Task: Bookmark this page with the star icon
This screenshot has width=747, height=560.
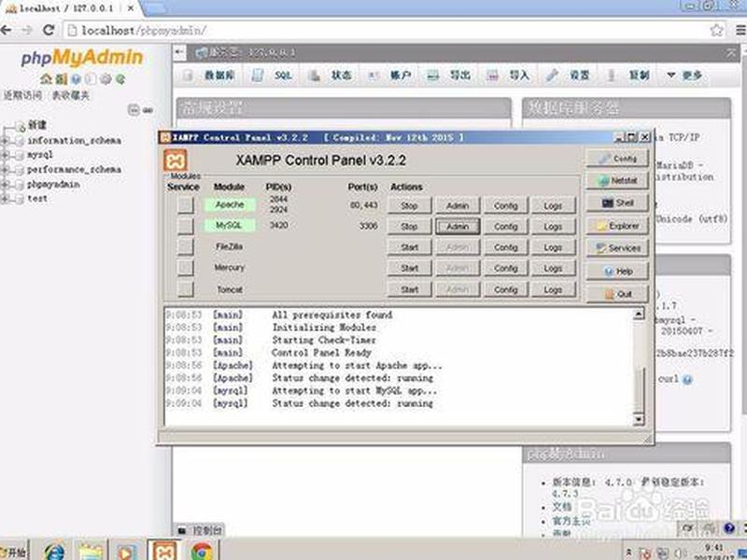Action: point(716,31)
